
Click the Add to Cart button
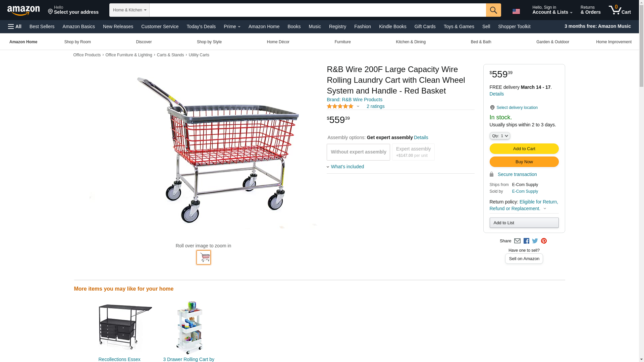pos(524,149)
